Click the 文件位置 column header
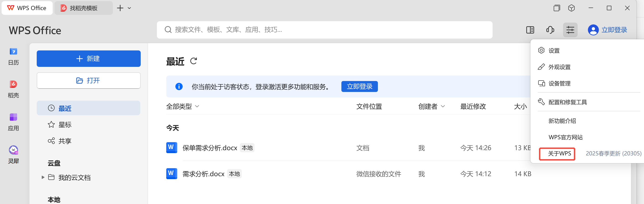644x204 pixels. pyautogui.click(x=369, y=106)
